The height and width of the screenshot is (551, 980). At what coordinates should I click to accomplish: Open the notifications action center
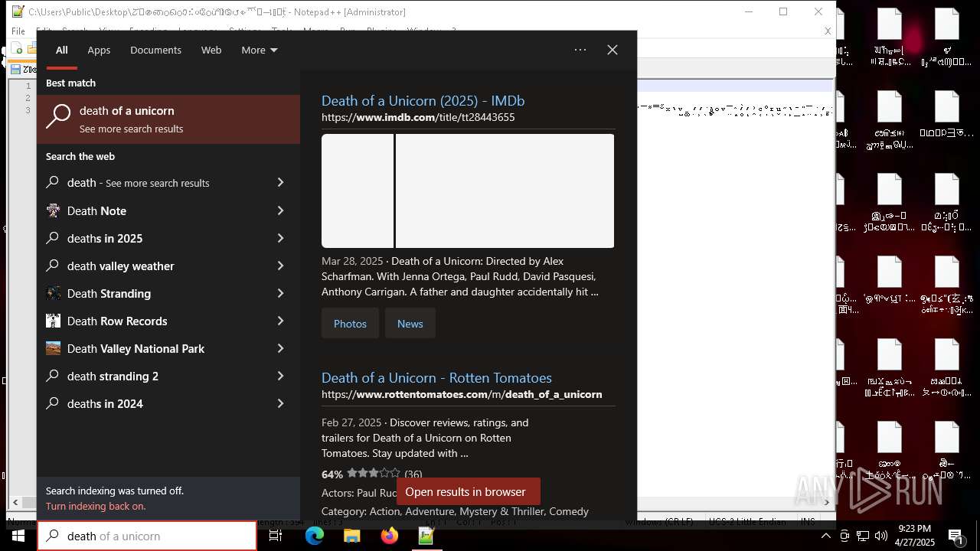click(x=956, y=536)
